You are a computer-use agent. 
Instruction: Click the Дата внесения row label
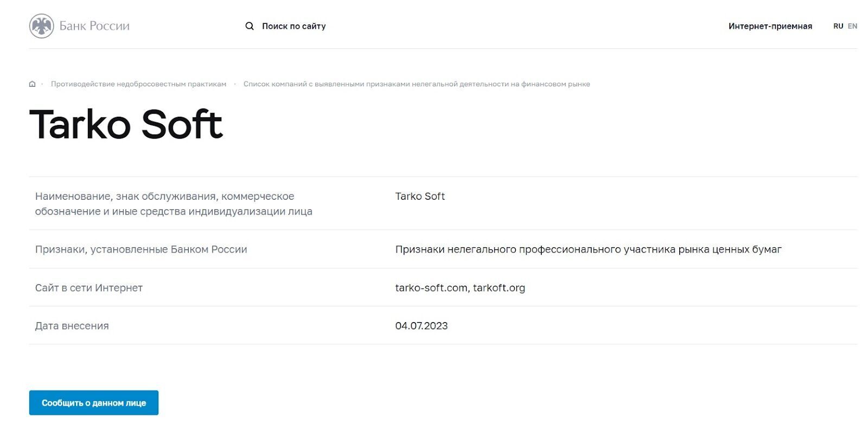click(x=72, y=326)
